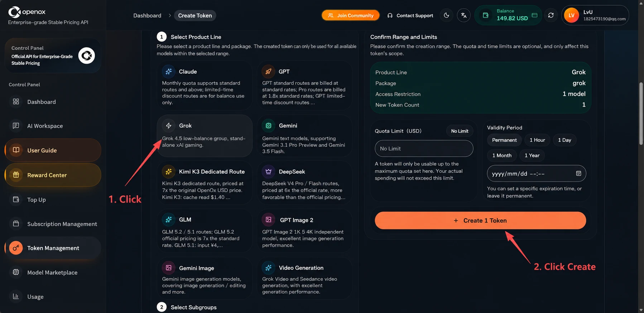Navigate to Top Up
Image resolution: width=644 pixels, height=313 pixels.
(53, 200)
